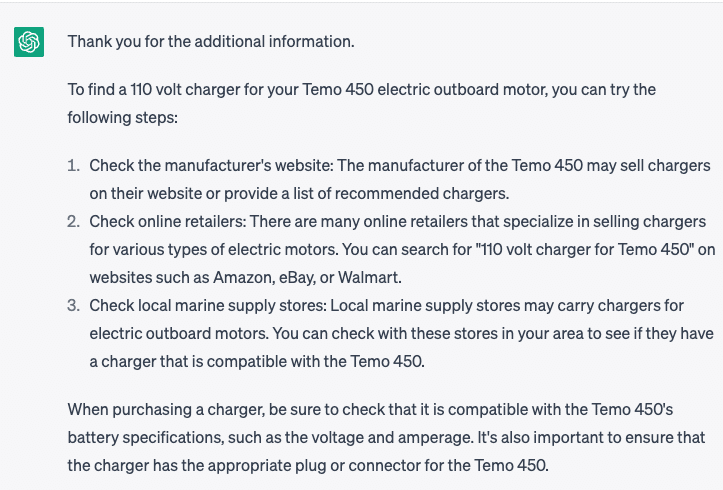Click list number 1 marker
The image size is (723, 490).
pyautogui.click(x=73, y=165)
